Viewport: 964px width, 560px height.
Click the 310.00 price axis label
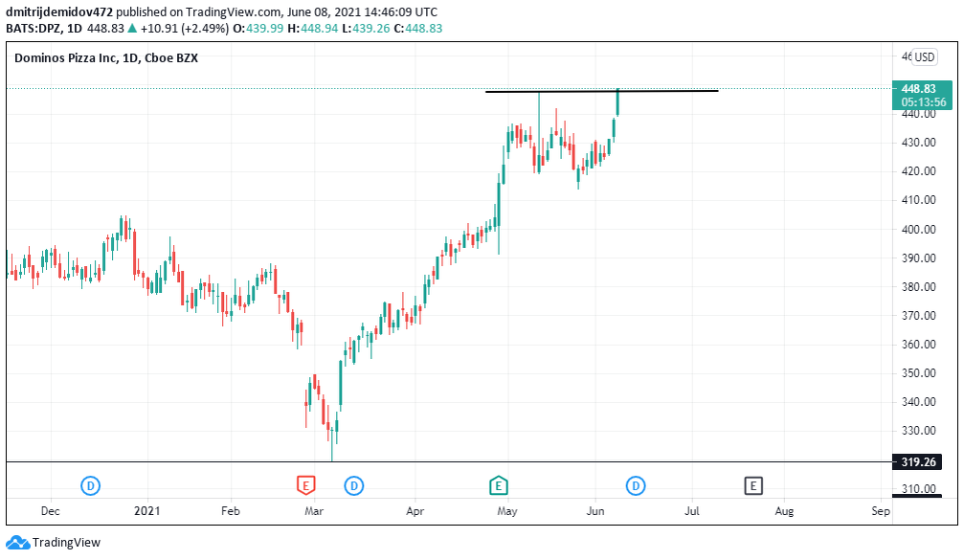[x=918, y=489]
